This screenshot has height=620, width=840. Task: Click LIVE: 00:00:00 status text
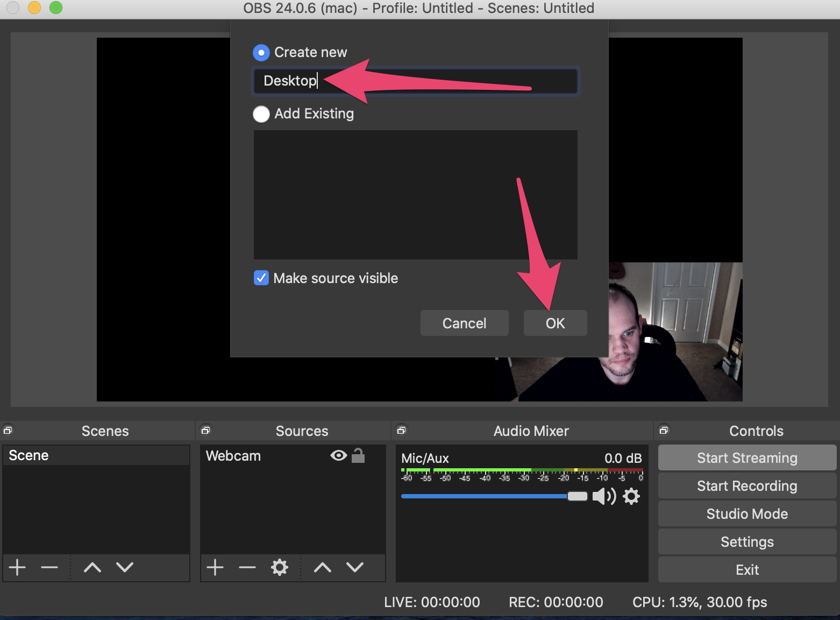coord(432,602)
